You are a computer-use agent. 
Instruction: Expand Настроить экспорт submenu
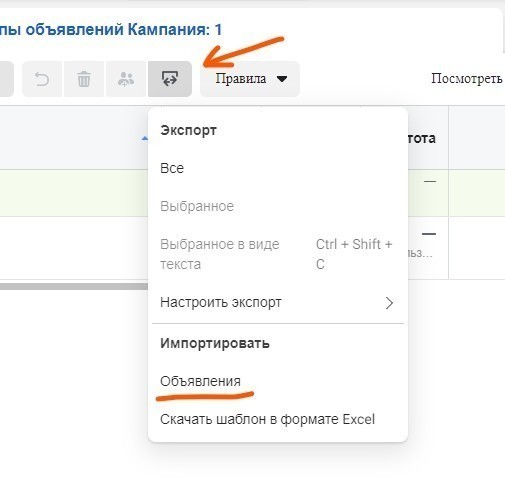tap(277, 302)
